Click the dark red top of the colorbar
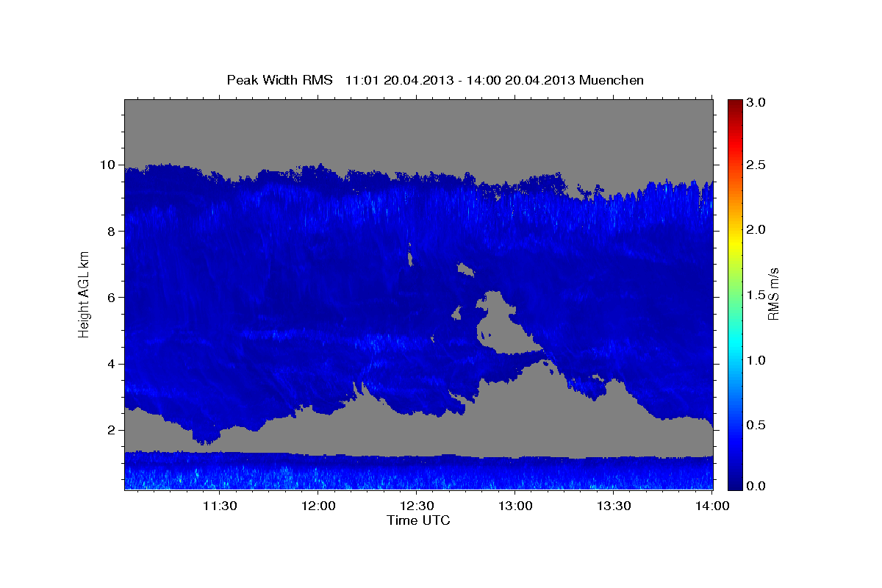 pyautogui.click(x=734, y=105)
